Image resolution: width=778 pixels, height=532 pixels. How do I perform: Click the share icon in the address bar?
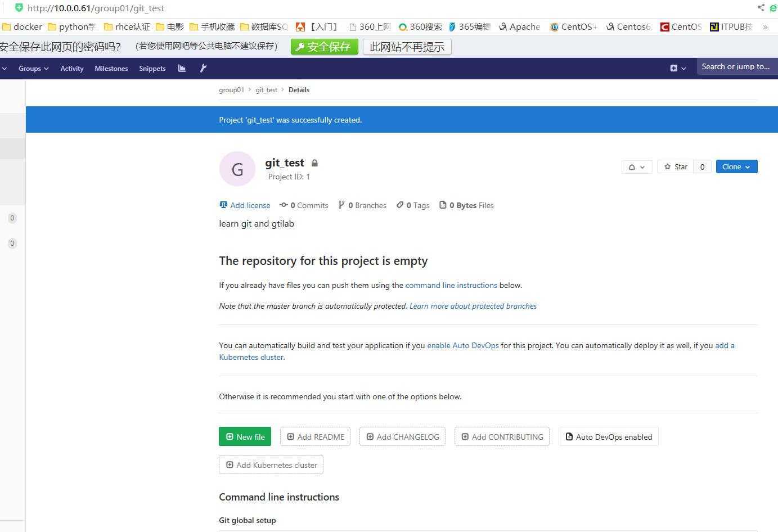761,8
